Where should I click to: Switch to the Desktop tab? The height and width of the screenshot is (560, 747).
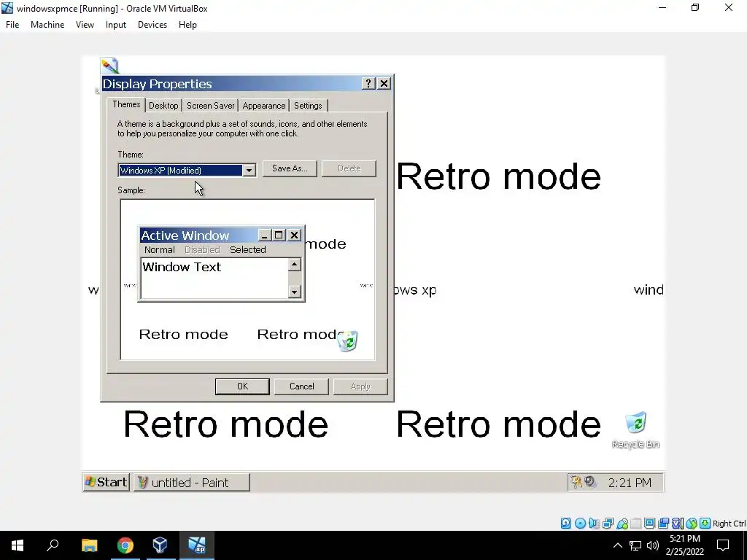(163, 106)
